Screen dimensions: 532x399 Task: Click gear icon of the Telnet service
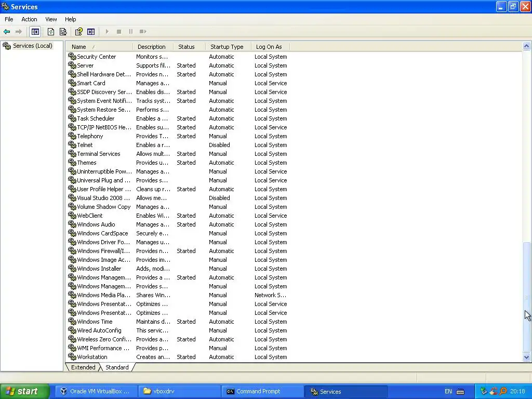[x=72, y=144]
